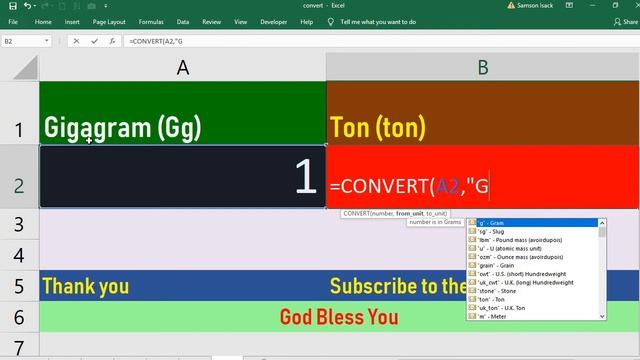Open the Developer tab

[x=273, y=22]
